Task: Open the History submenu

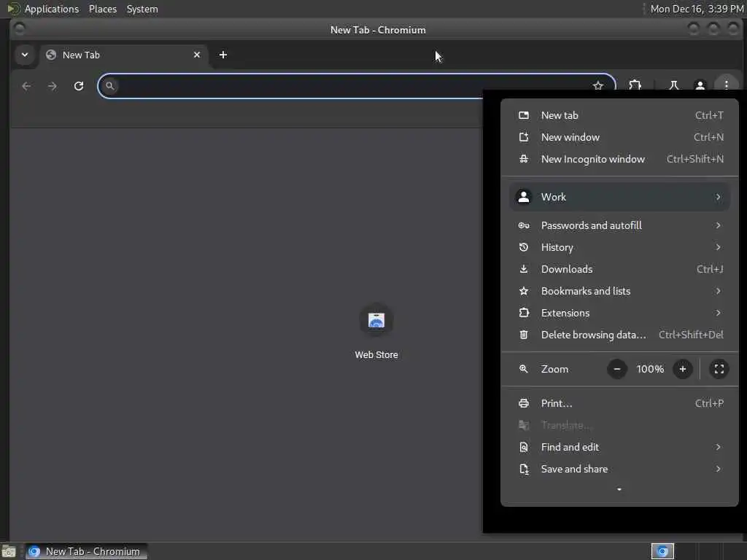Action: tap(619, 247)
